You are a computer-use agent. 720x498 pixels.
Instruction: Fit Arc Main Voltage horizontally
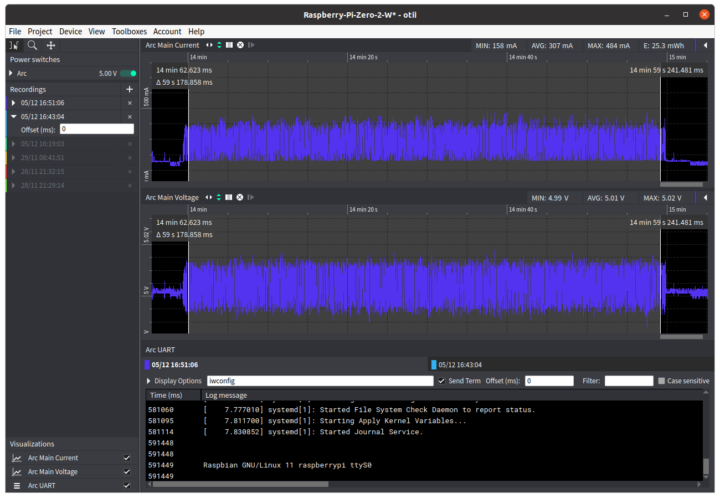tap(209, 197)
